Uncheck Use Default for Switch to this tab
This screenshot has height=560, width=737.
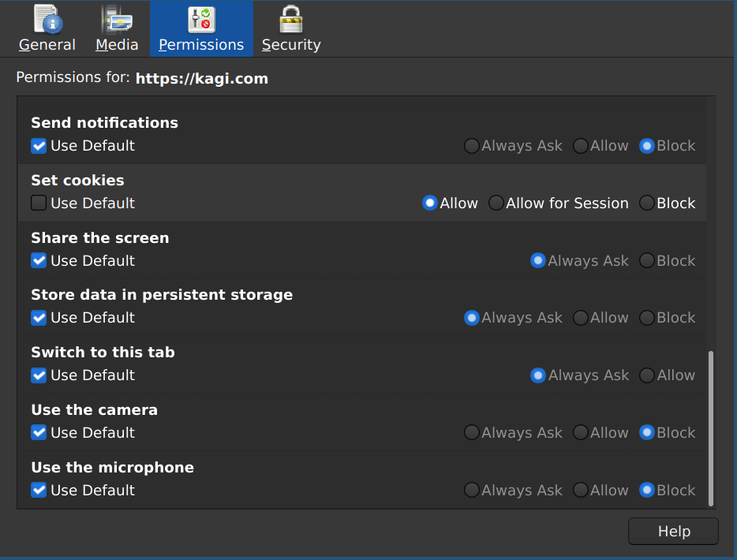click(39, 375)
